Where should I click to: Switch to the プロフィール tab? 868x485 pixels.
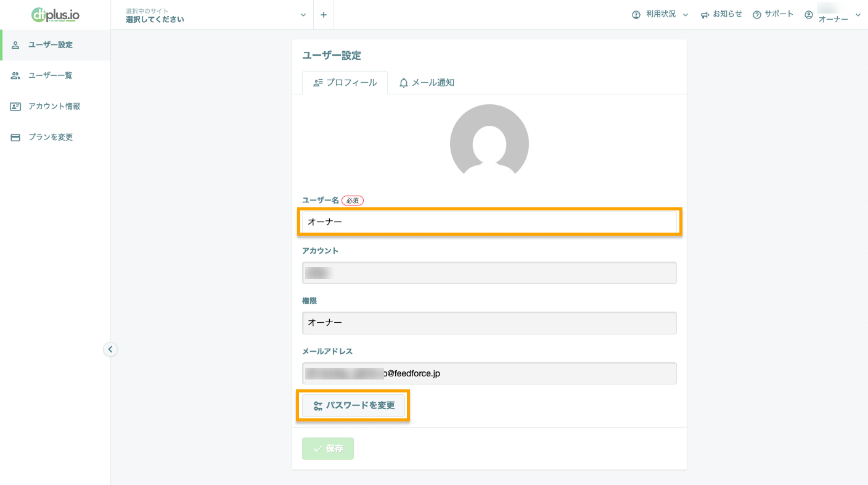(x=345, y=83)
